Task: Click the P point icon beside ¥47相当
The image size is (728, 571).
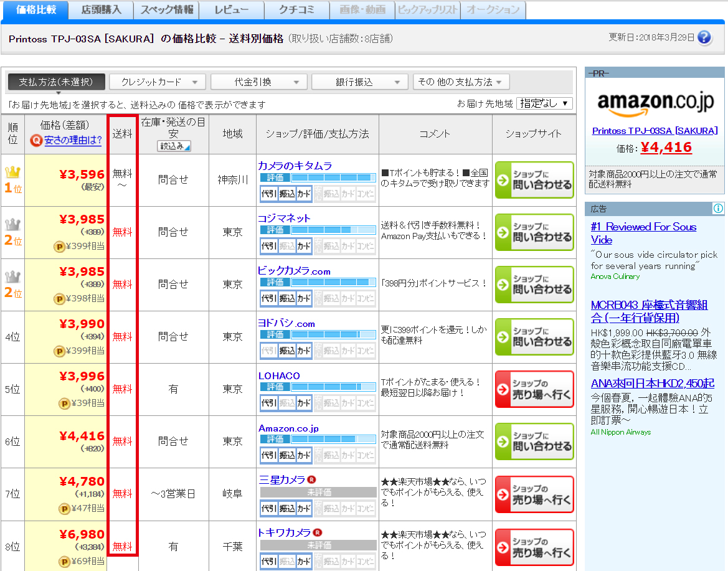Action: coord(64,509)
